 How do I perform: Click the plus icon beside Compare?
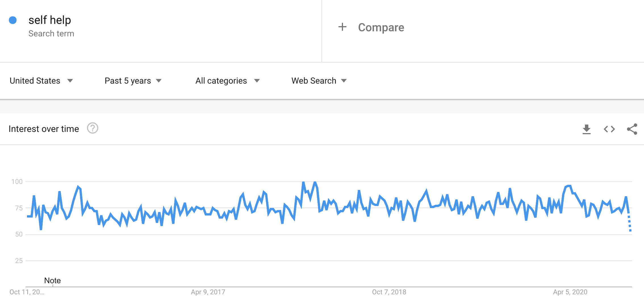click(342, 27)
